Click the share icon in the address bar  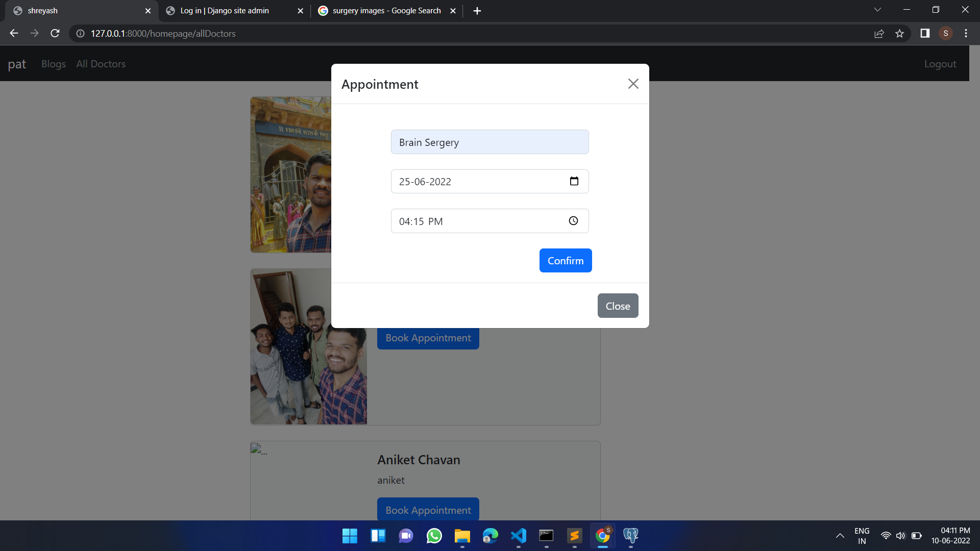(879, 33)
